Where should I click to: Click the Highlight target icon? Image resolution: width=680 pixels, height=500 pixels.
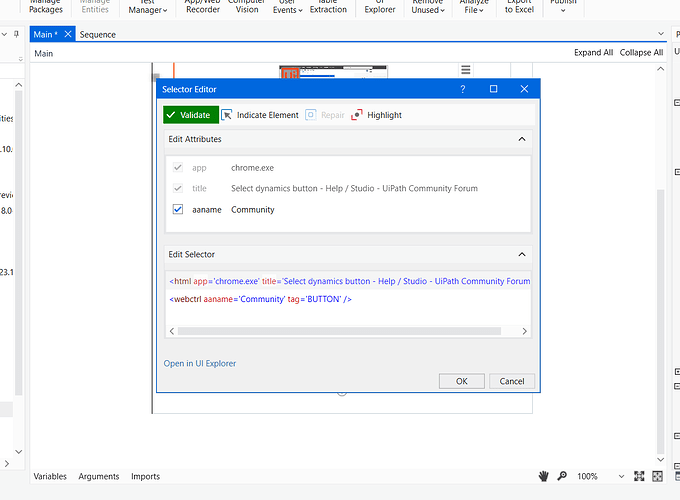[356, 115]
